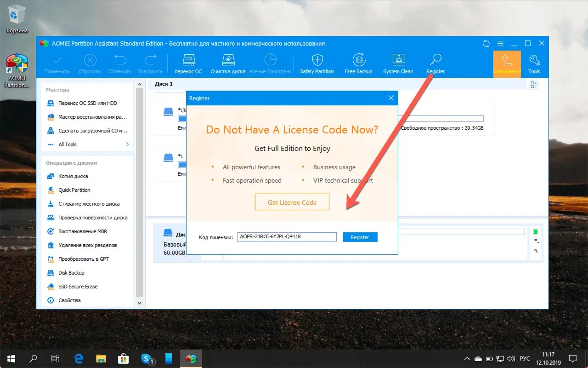Click inside the license code field

coord(286,236)
